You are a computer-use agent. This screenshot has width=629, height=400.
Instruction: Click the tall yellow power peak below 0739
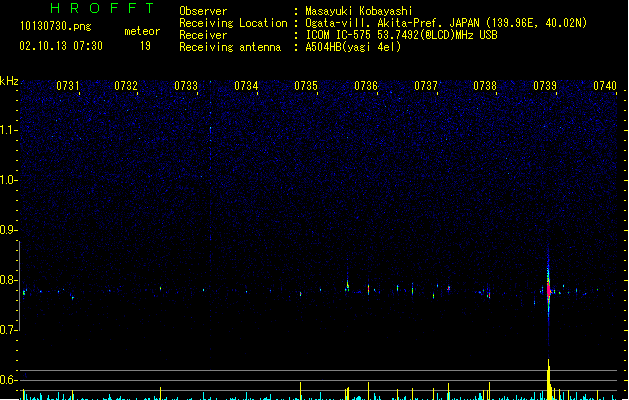coord(548,379)
